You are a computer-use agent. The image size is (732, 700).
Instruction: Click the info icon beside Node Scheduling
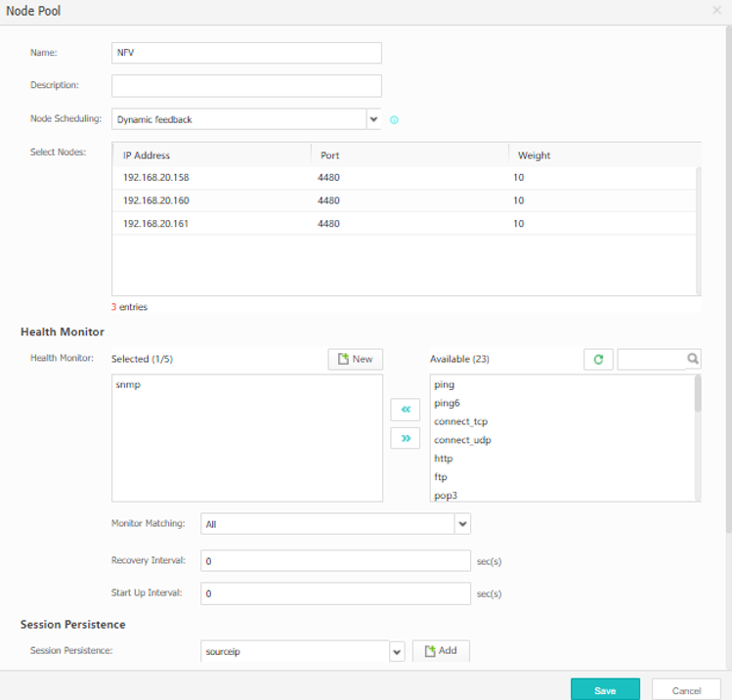coord(394,120)
